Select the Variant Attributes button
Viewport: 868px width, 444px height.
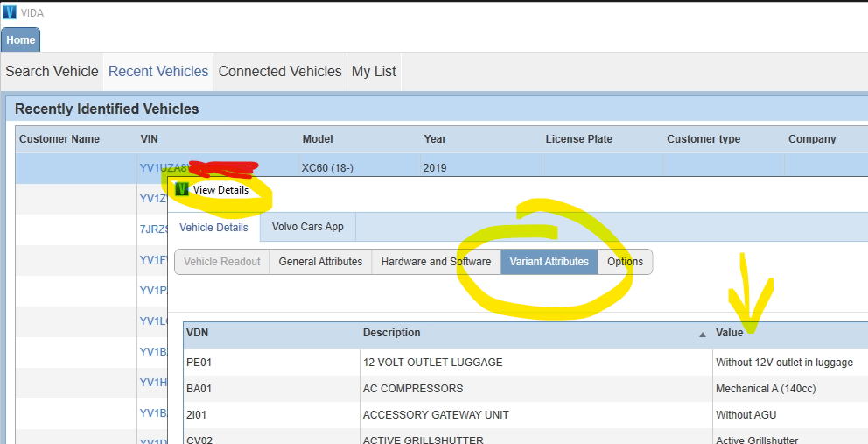point(549,262)
